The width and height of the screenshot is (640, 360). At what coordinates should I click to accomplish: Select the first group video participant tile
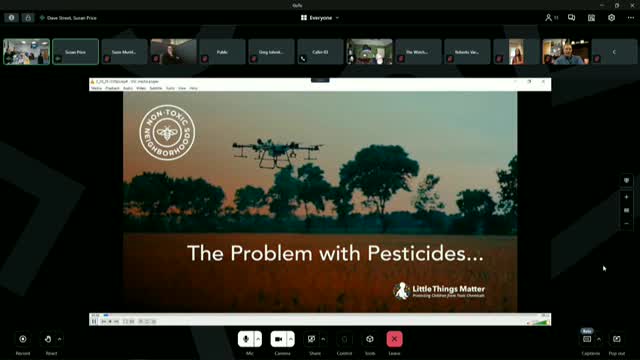click(x=27, y=52)
